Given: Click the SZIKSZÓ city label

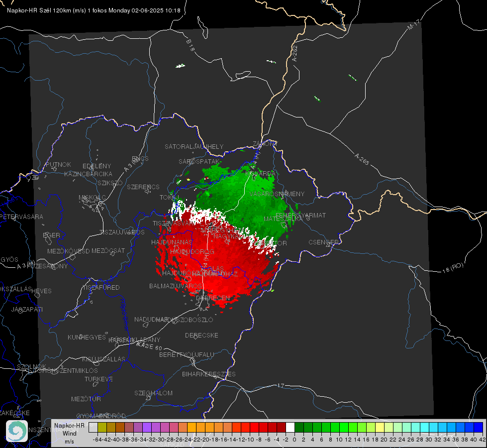Looking at the screenshot, I should pos(110,183).
